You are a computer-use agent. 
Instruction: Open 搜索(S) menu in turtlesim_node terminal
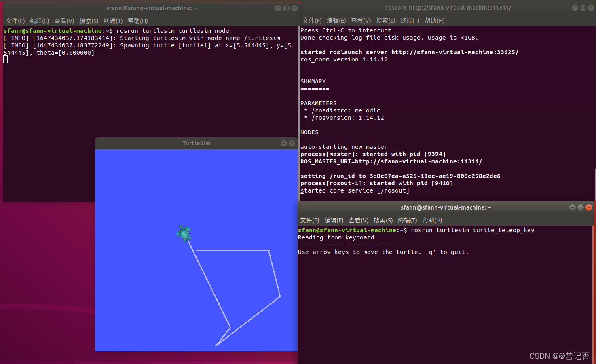pos(89,21)
